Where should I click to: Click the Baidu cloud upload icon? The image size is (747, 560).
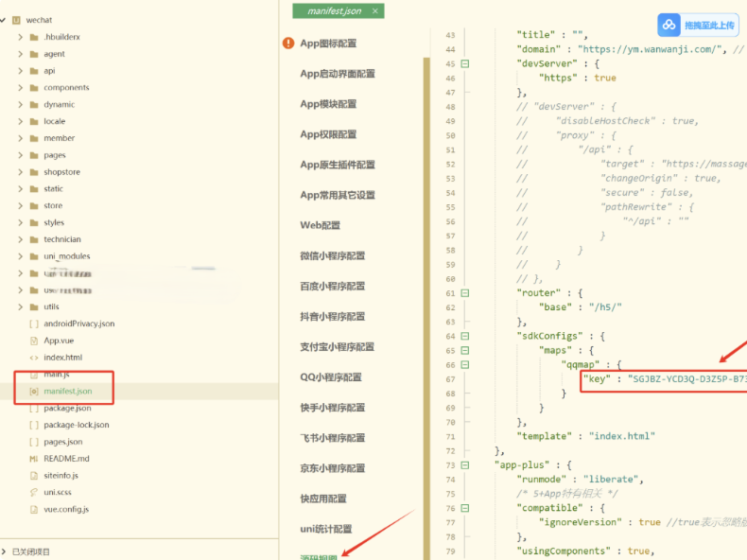pyautogui.click(x=669, y=25)
